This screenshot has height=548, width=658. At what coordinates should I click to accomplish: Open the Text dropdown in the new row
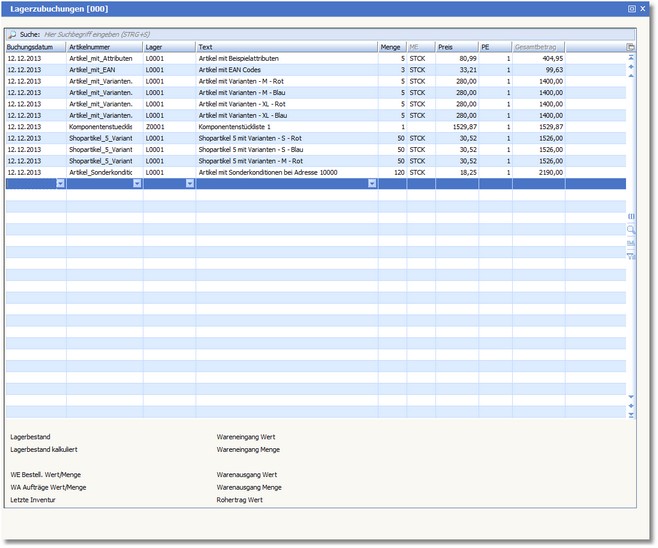click(x=372, y=184)
